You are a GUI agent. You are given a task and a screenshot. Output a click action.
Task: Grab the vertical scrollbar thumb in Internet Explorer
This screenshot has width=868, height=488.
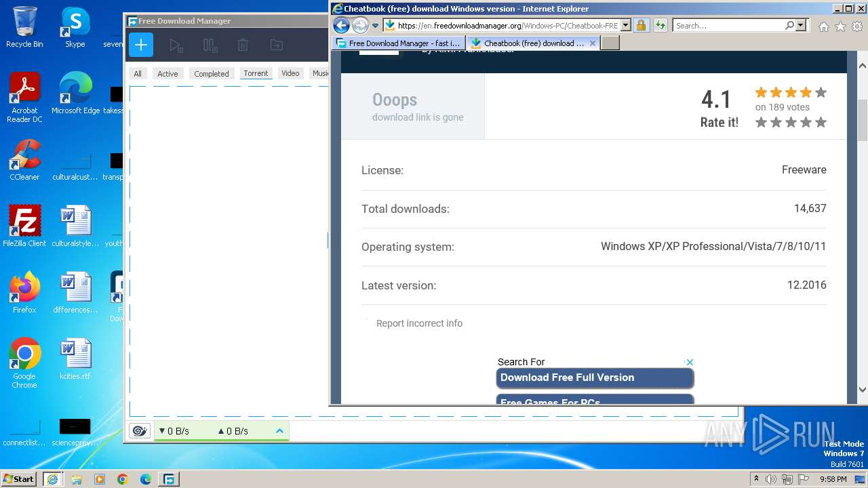point(862,120)
